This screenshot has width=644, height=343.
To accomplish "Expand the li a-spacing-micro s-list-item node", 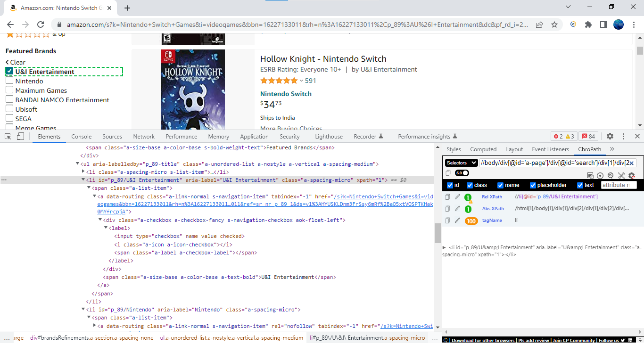I will (x=83, y=172).
